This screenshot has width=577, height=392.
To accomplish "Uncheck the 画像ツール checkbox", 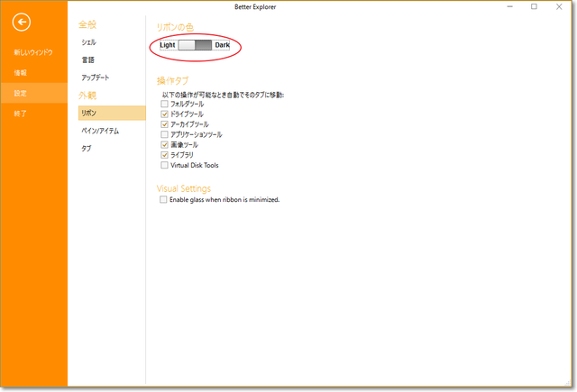I will [163, 145].
